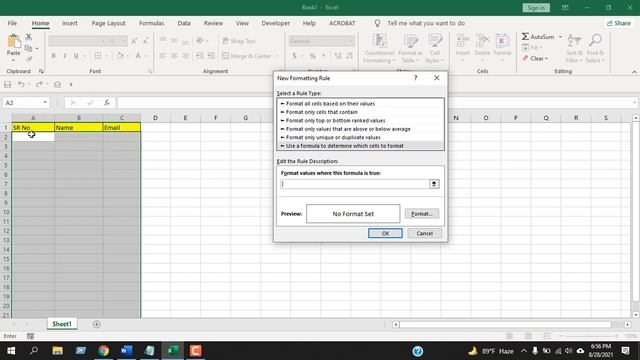Click the Undo arrow icon
Image resolution: width=640 pixels, height=360 pixels.
[x=21, y=84]
